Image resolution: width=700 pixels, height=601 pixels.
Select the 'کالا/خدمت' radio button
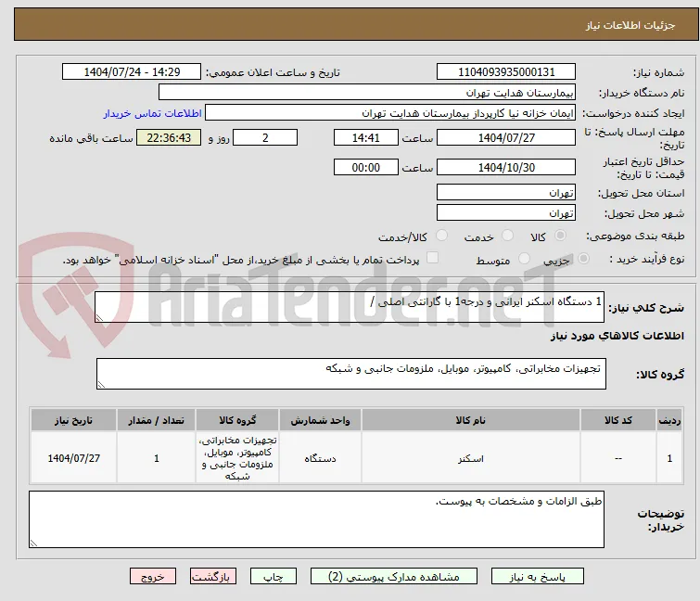[x=441, y=236]
